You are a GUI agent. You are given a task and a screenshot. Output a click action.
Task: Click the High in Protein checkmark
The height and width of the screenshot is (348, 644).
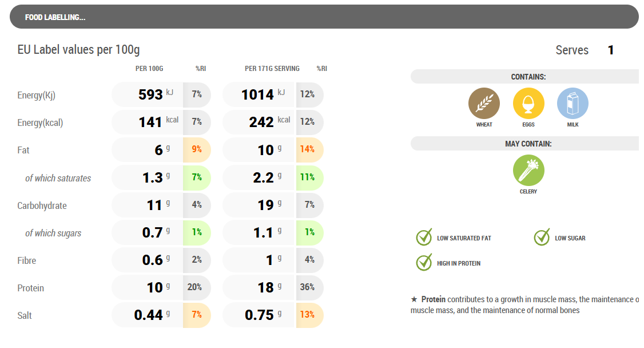tap(424, 263)
